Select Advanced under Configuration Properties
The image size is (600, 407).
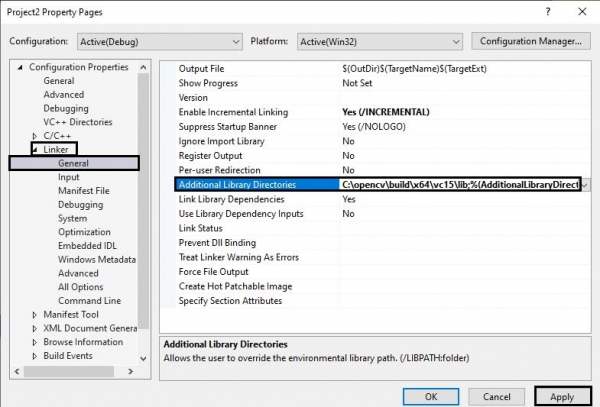(x=64, y=94)
